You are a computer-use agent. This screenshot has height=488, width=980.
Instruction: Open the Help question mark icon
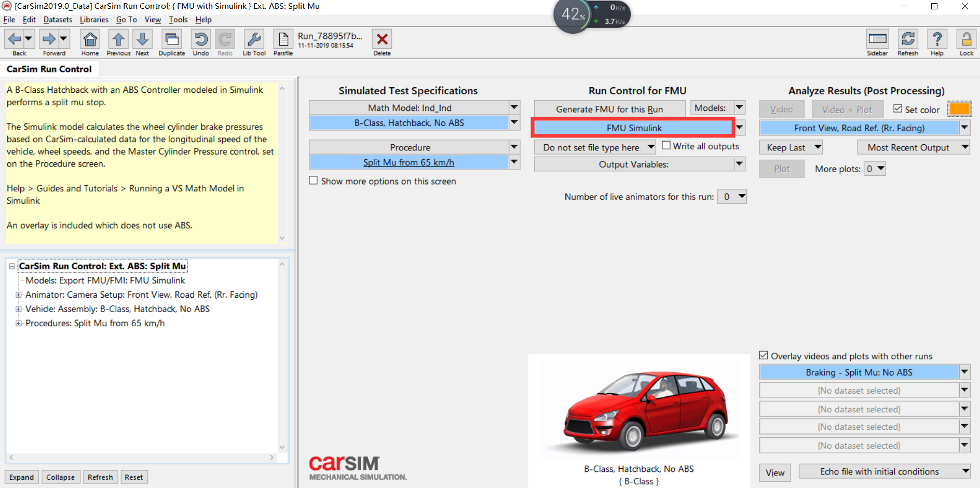[937, 39]
